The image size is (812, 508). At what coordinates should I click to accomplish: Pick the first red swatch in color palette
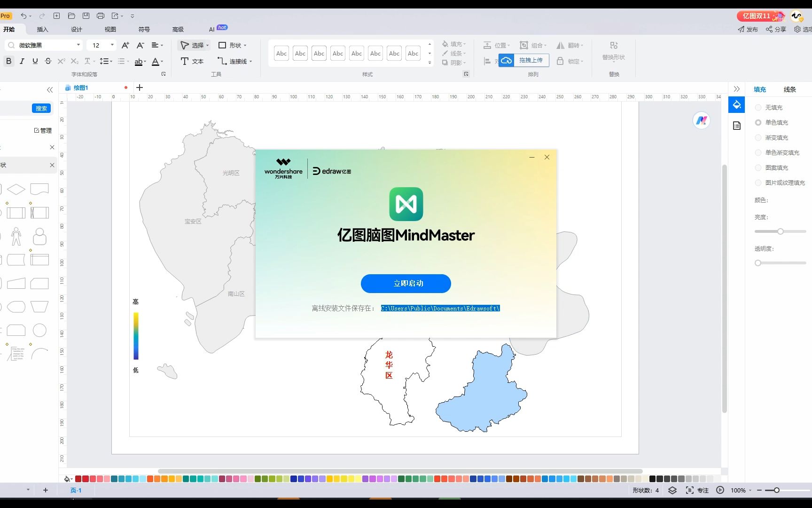tap(78, 479)
